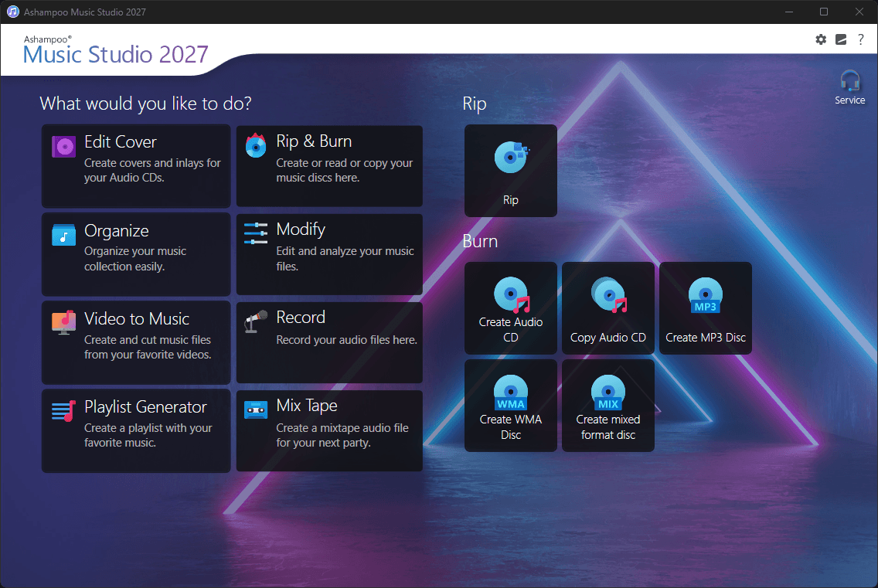Launch Video to Music tool
This screenshot has width=878, height=588.
coord(136,342)
